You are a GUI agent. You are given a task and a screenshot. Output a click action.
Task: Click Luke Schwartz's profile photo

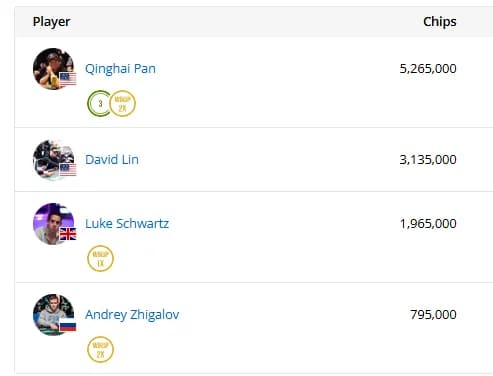tap(54, 224)
